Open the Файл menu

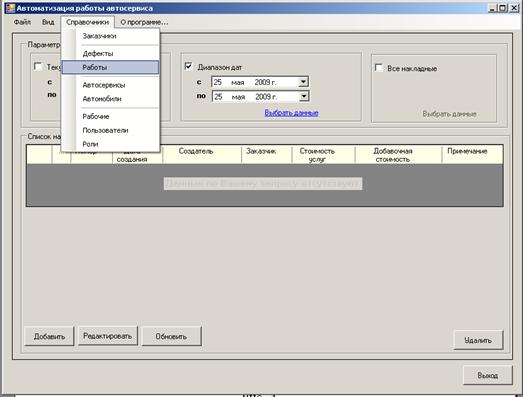coord(22,22)
